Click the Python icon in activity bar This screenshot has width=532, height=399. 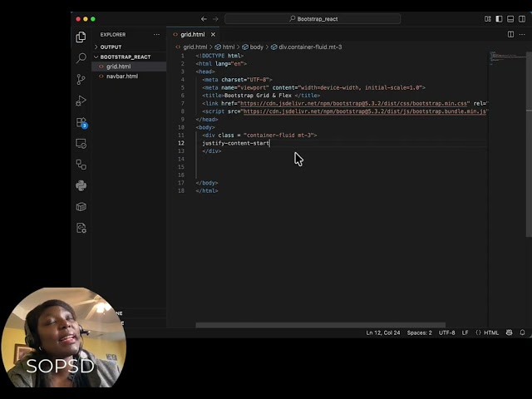pos(81,185)
